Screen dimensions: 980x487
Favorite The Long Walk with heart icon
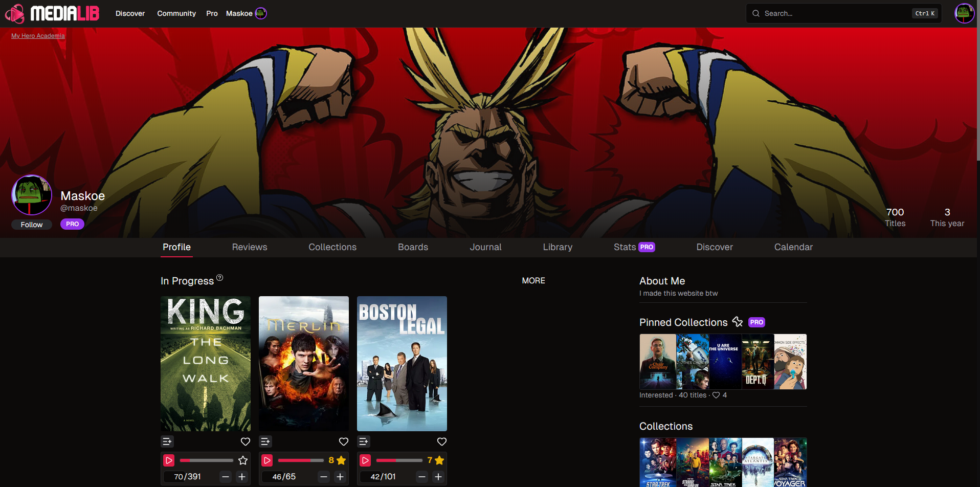pyautogui.click(x=246, y=441)
